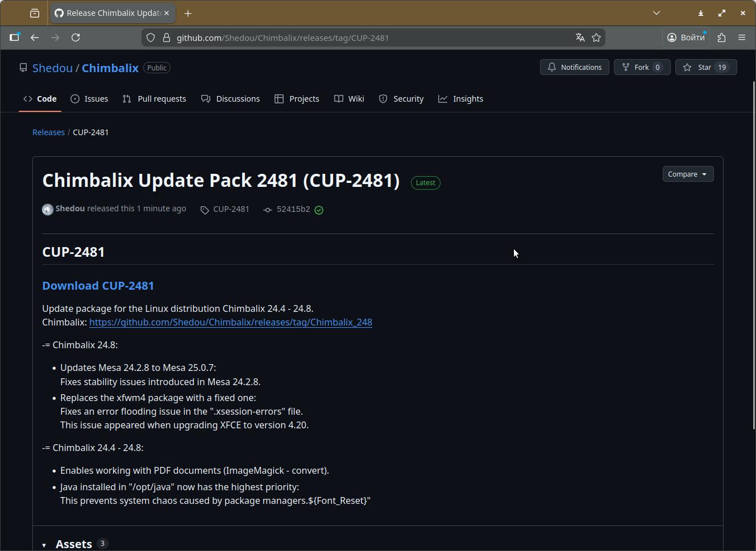756x551 pixels.
Task: Open the Chimbalix repository link
Action: coord(110,68)
